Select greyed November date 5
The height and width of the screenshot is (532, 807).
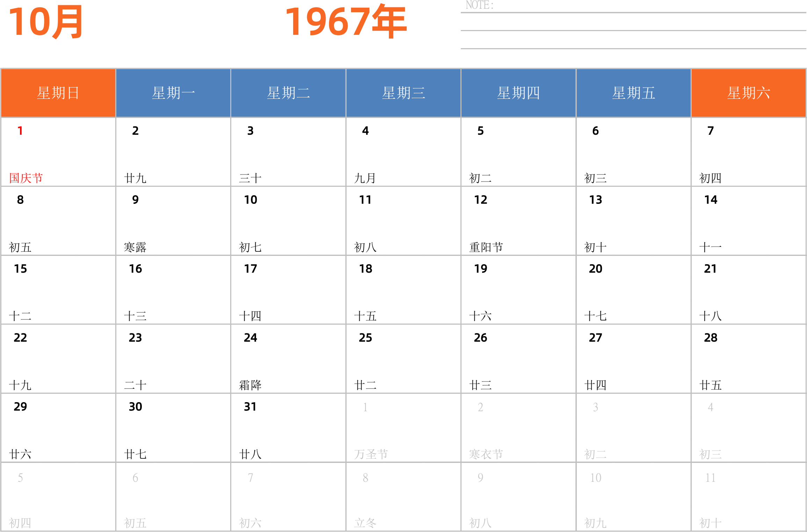tap(58, 497)
